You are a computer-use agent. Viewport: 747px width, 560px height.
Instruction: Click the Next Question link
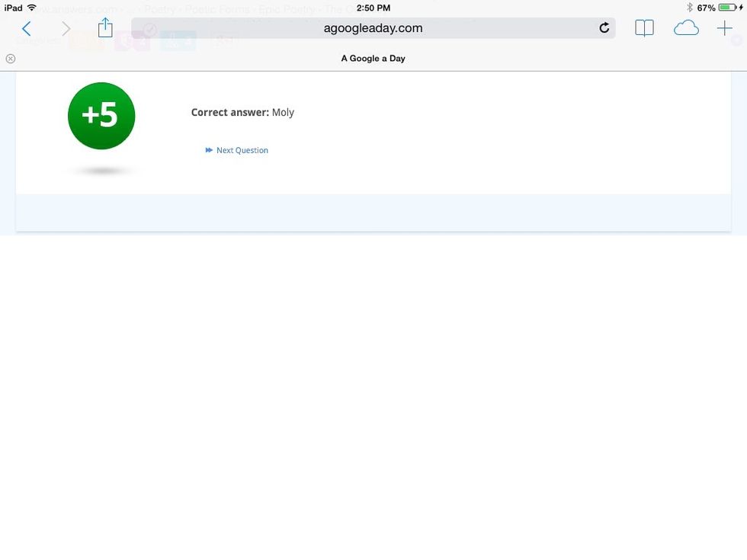pos(242,151)
